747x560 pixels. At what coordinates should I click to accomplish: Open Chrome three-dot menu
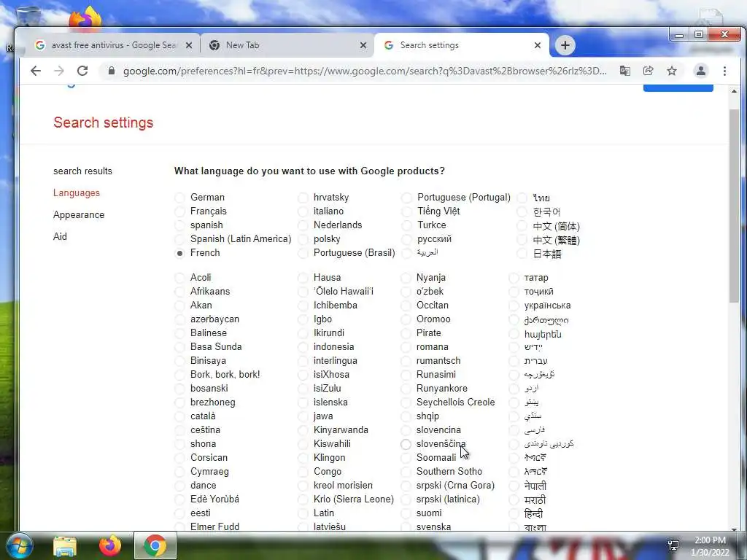click(x=724, y=71)
